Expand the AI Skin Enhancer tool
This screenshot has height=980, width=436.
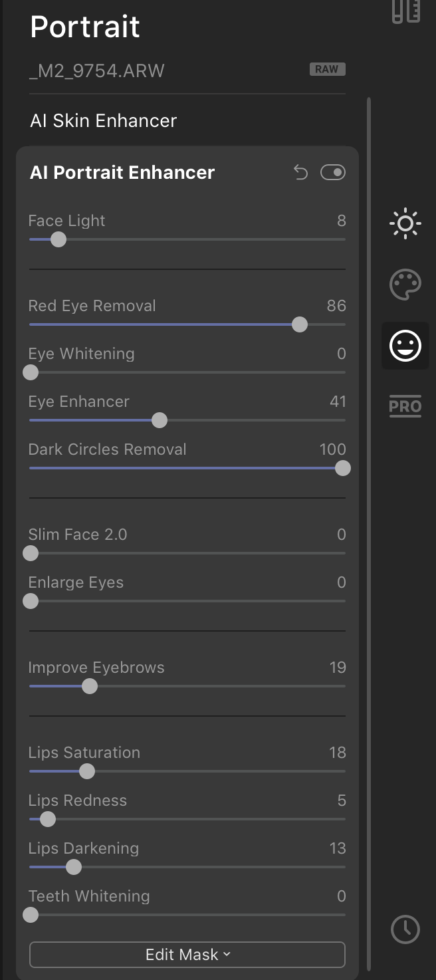coord(104,121)
